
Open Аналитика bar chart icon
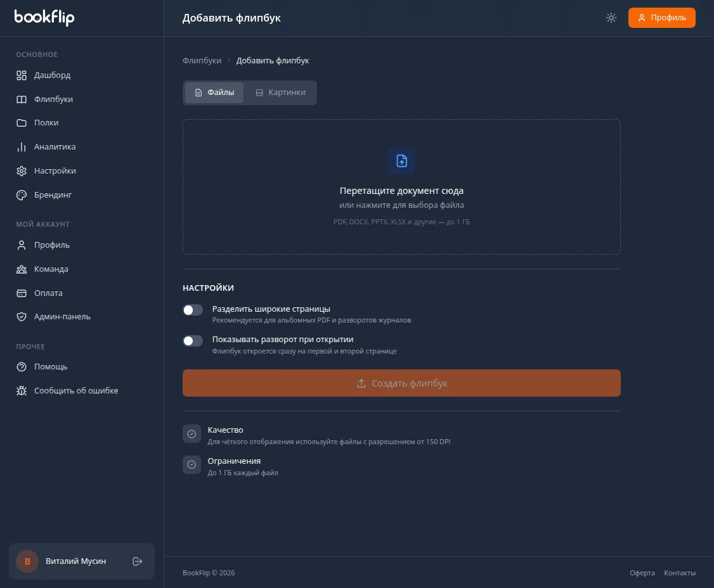(x=22, y=146)
